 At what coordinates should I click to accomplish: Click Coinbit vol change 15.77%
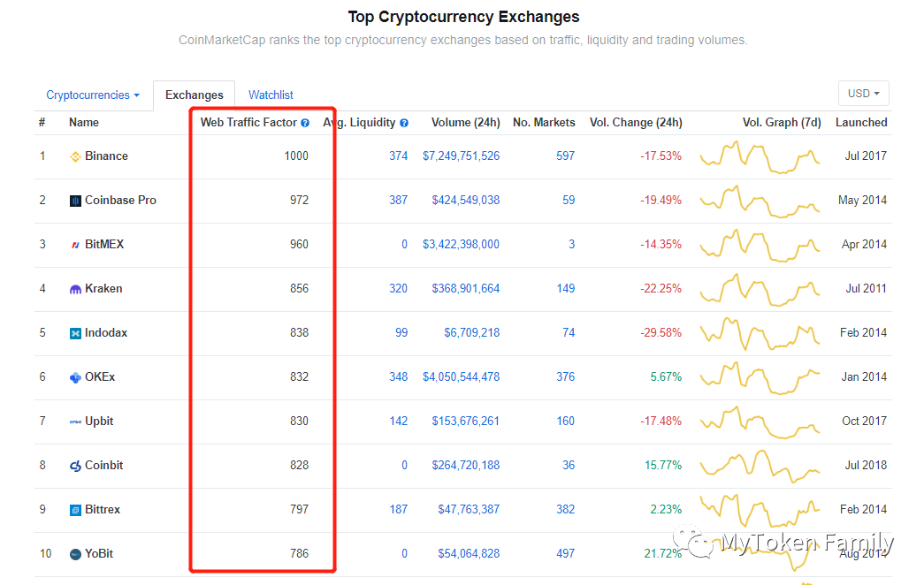pos(663,466)
